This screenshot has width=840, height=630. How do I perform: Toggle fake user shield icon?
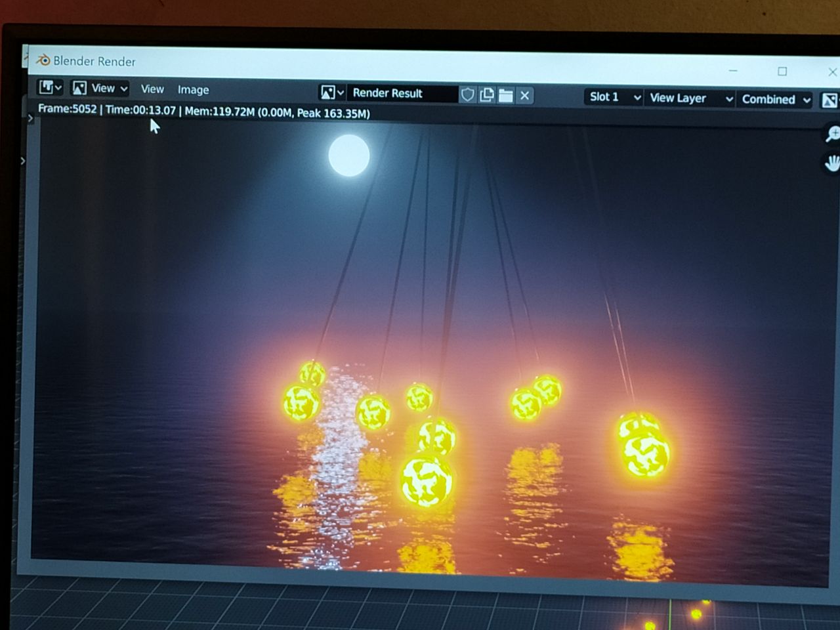(467, 95)
